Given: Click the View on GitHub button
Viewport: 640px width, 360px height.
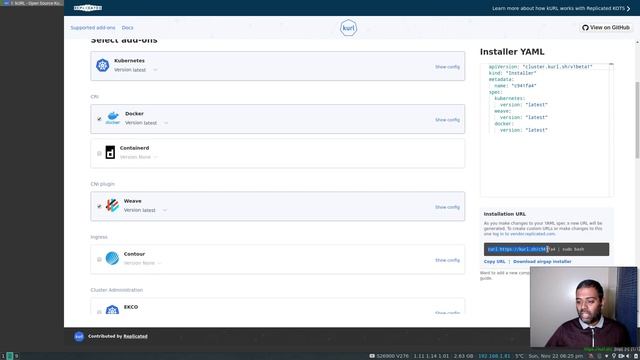Looking at the screenshot, I should coord(606,28).
